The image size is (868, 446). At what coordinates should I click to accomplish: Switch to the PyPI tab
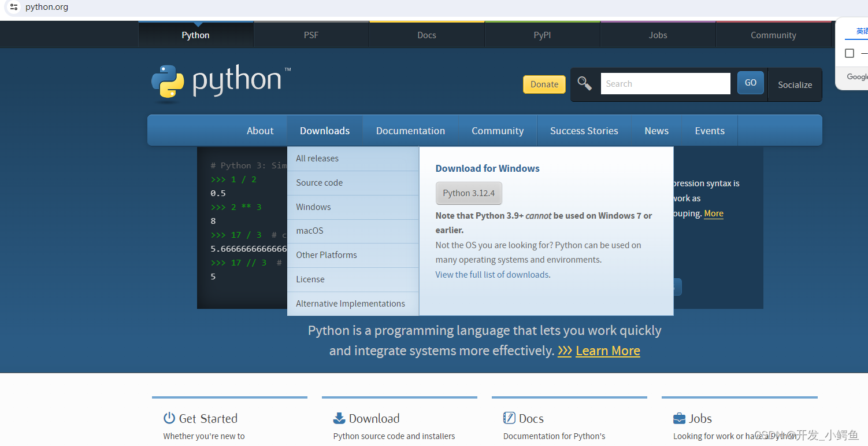[x=542, y=35]
